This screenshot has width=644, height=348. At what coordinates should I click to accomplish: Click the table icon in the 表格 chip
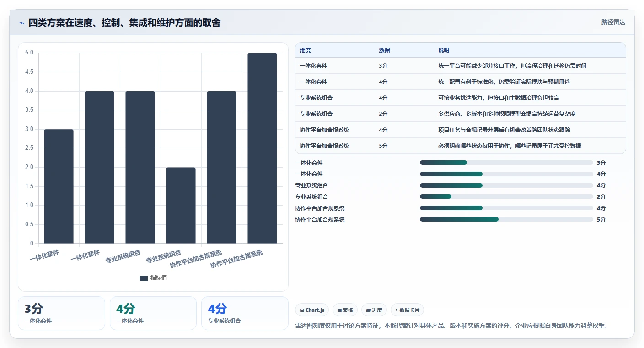click(x=339, y=310)
